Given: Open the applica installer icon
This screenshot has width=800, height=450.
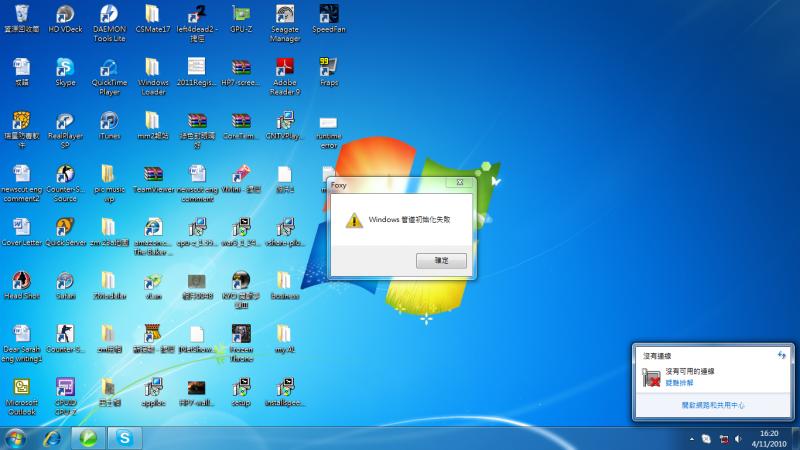Looking at the screenshot, I should pyautogui.click(x=153, y=392).
